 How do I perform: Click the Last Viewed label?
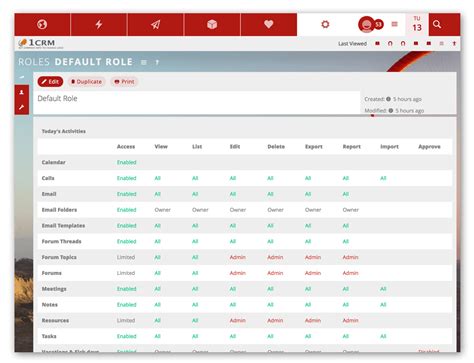coord(352,44)
